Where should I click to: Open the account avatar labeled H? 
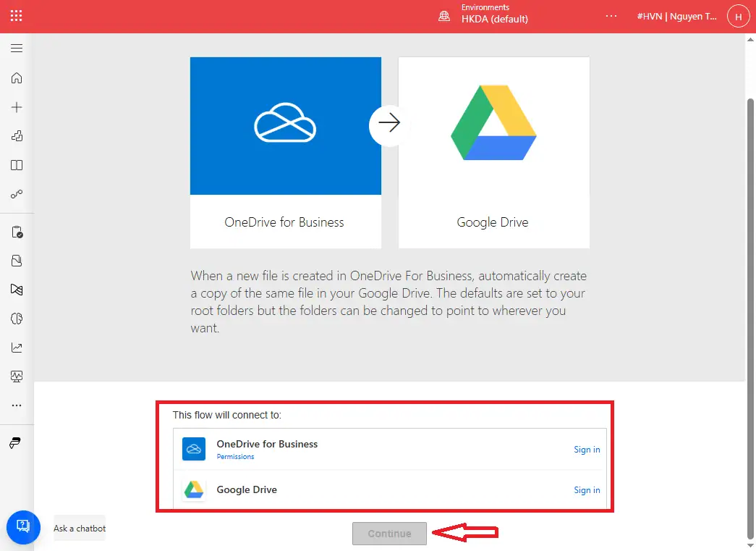738,16
